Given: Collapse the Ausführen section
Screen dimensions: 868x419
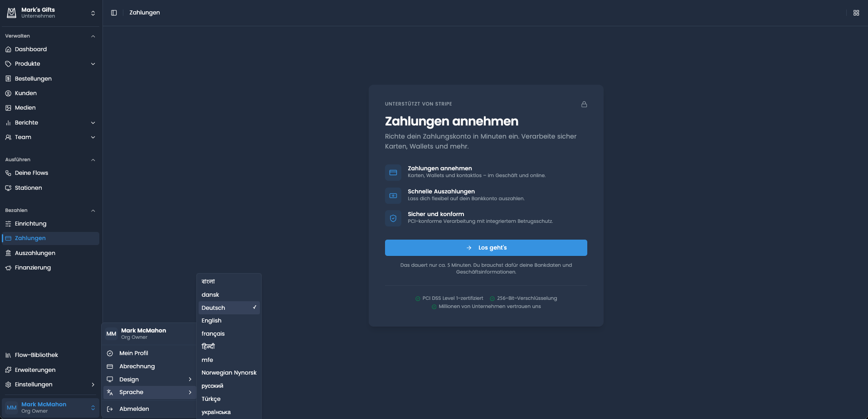Looking at the screenshot, I should coord(93,160).
